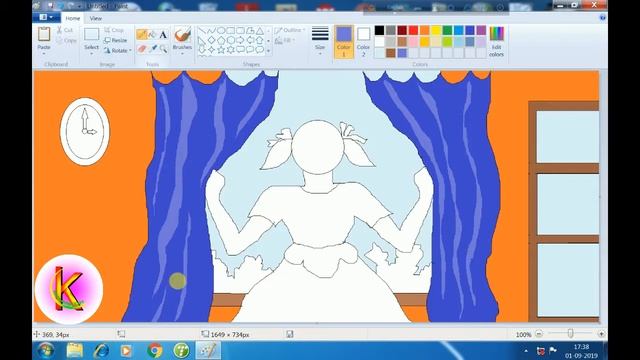Choose the Five-point star shape
This screenshot has height=360, width=640.
221,50
